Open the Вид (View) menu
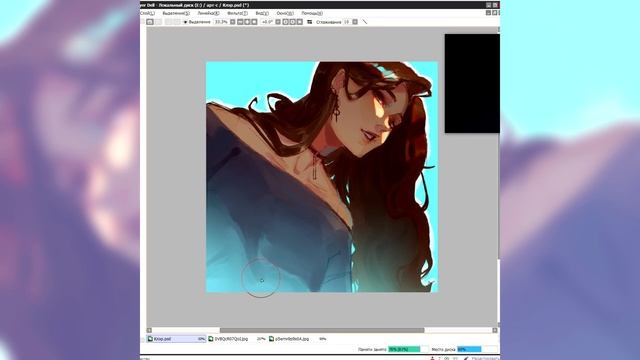The width and height of the screenshot is (640, 360). click(x=262, y=13)
